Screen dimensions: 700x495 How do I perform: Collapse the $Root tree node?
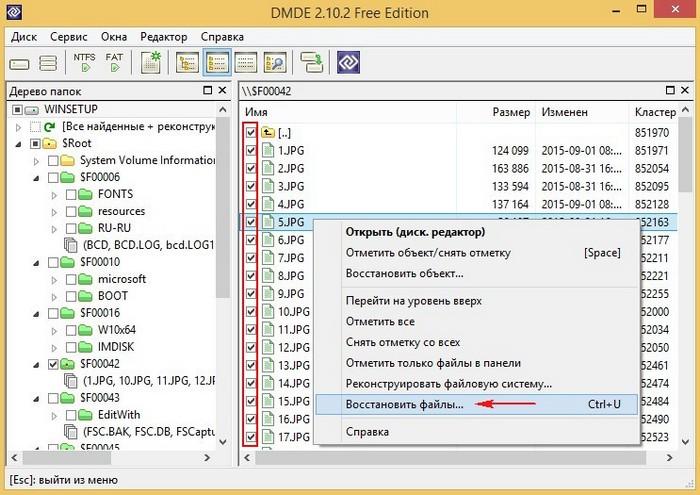[18, 144]
